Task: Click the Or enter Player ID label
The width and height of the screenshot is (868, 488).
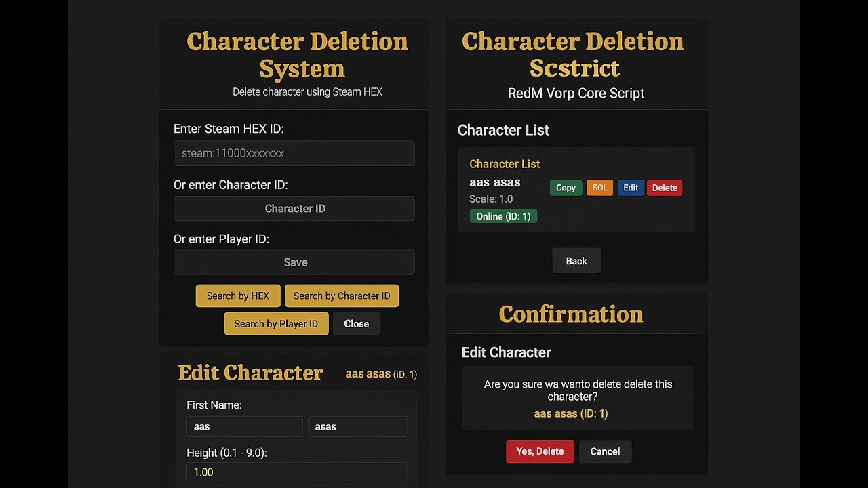Action: coord(221,239)
